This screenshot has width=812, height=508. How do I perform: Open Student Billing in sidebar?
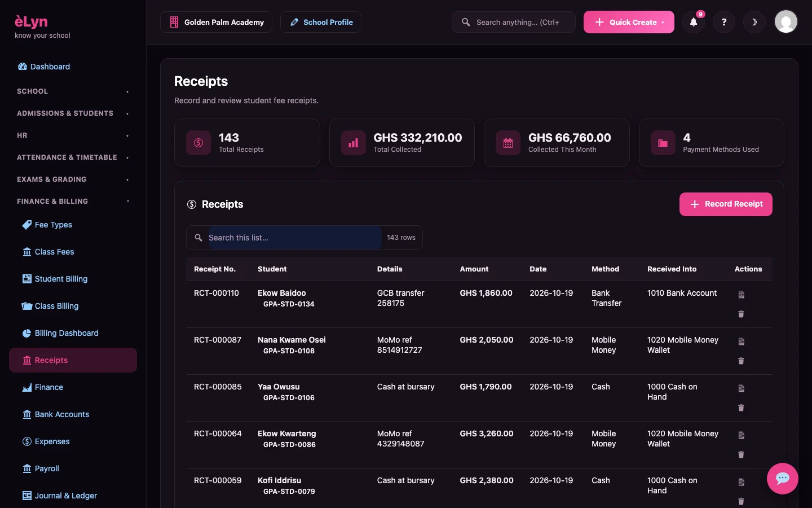tap(73, 279)
